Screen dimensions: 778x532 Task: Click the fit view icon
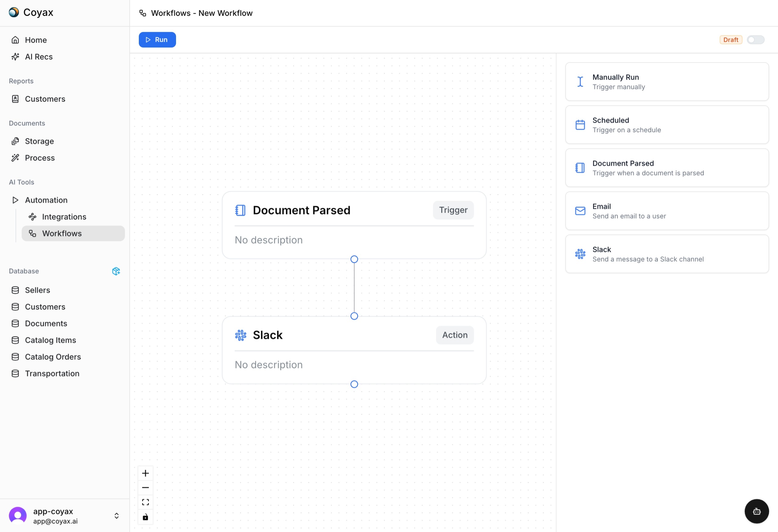[145, 502]
